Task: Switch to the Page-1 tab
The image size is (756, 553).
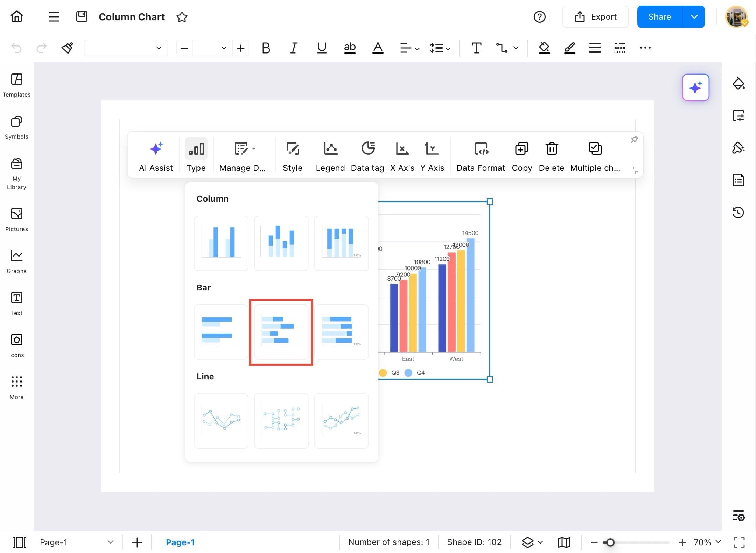Action: [181, 542]
